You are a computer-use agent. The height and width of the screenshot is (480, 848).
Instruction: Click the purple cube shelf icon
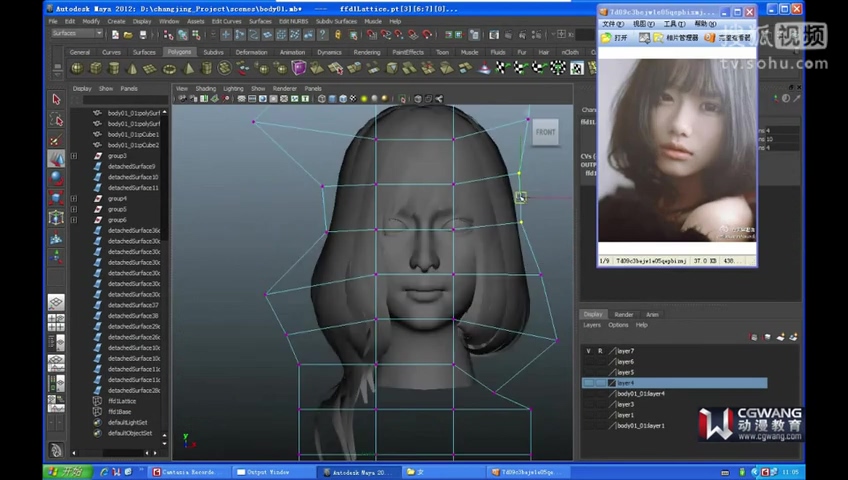(299, 68)
